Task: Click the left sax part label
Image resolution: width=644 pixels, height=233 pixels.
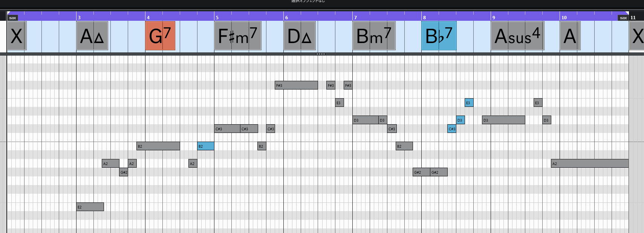Action: click(12, 18)
